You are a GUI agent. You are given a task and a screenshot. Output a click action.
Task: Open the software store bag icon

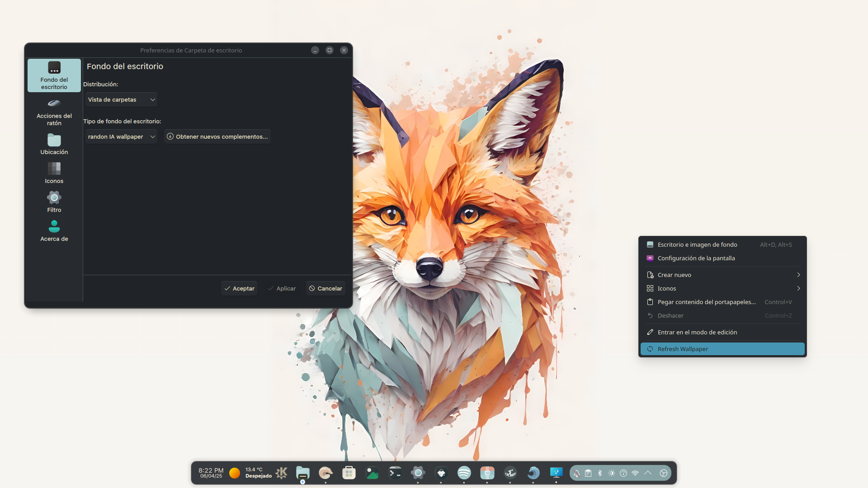(349, 473)
